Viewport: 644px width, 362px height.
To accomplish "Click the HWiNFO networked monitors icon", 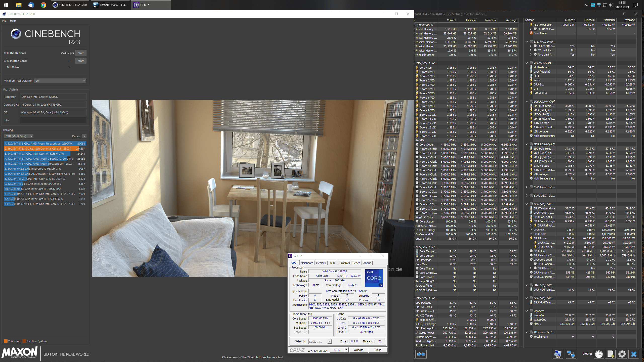I will click(x=571, y=354).
